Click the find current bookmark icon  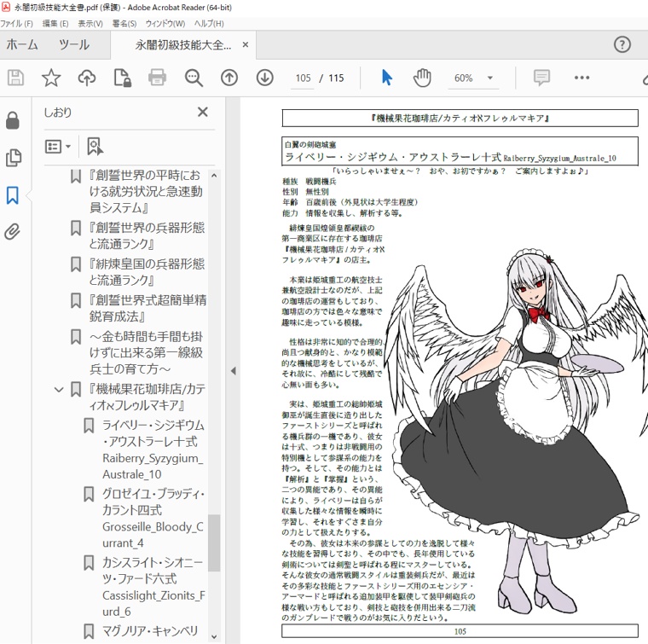tap(95, 147)
